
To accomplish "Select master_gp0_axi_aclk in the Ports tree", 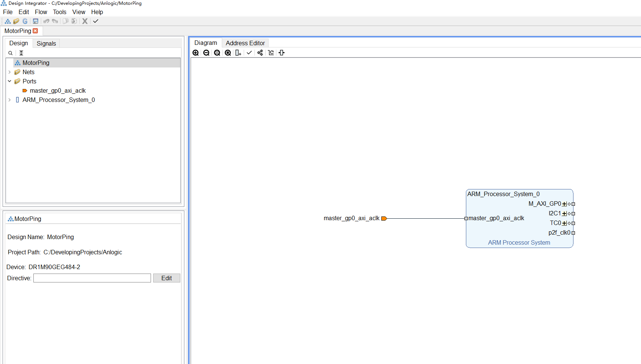I will click(58, 90).
